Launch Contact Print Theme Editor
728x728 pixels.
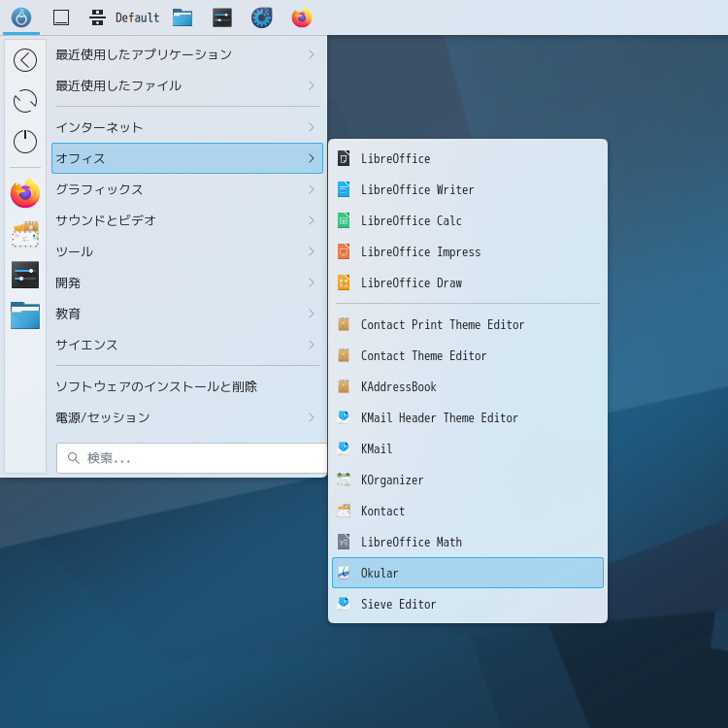(468, 324)
